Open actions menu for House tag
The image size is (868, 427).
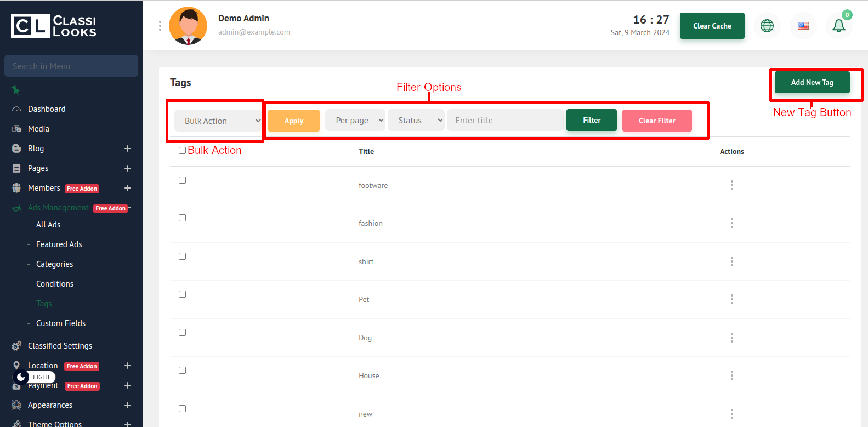pyautogui.click(x=731, y=375)
